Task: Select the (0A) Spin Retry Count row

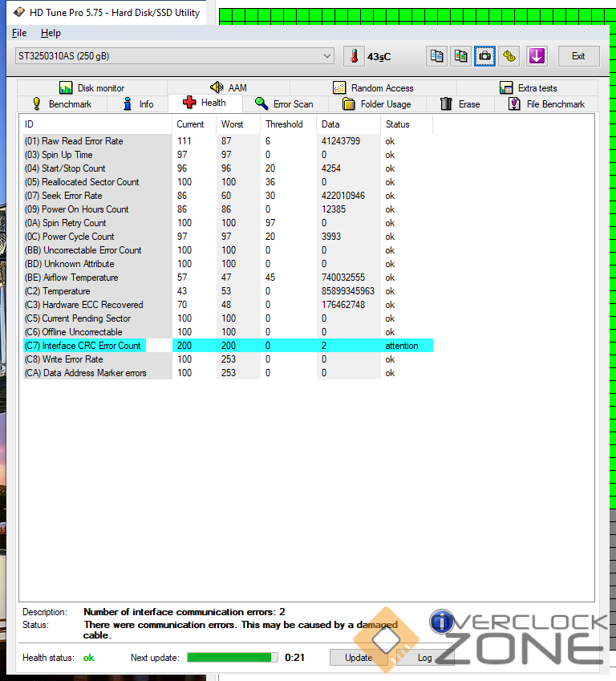Action: (228, 223)
